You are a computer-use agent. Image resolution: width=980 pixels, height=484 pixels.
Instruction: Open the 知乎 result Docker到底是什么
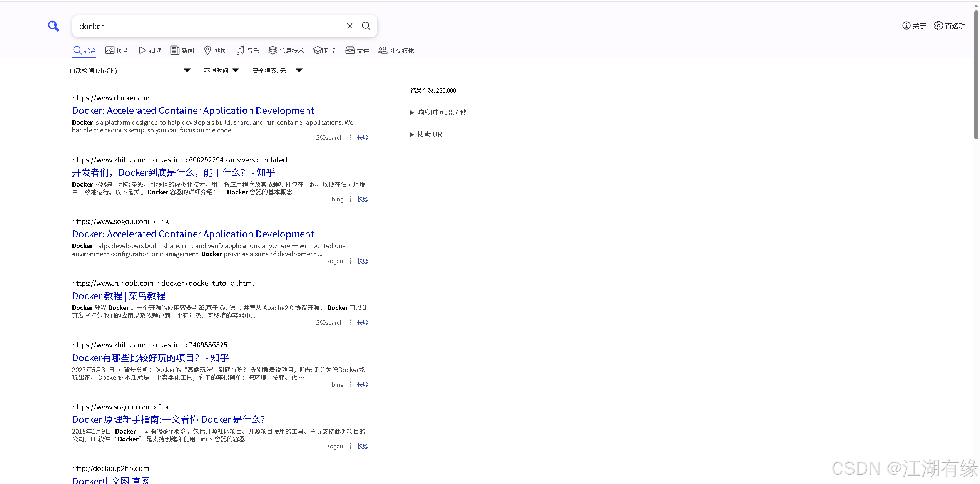pos(173,172)
